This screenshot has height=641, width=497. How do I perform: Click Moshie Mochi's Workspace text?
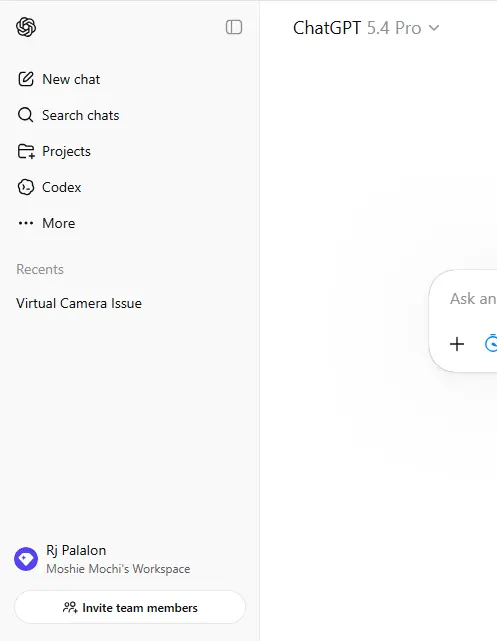(x=118, y=569)
